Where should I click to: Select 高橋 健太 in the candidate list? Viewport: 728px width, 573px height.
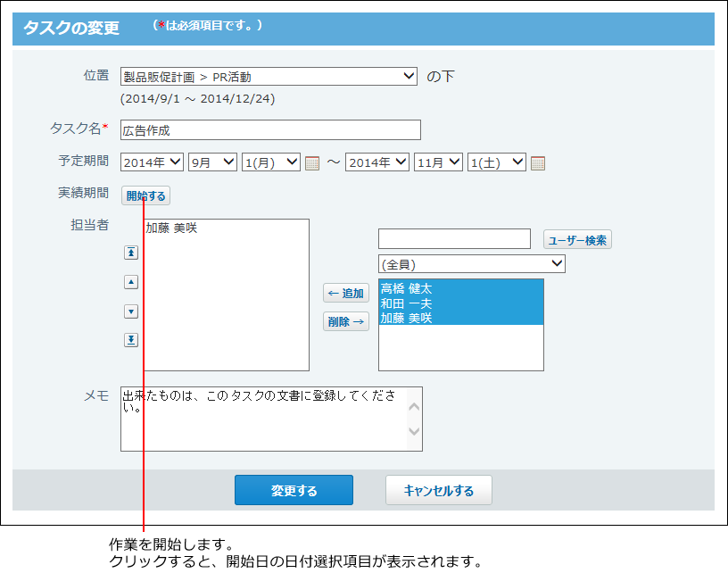pos(461,288)
